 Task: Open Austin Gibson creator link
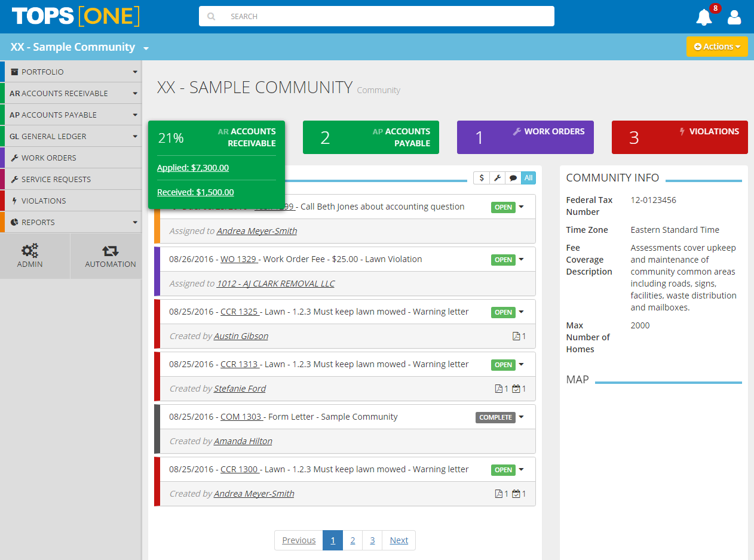click(x=241, y=336)
